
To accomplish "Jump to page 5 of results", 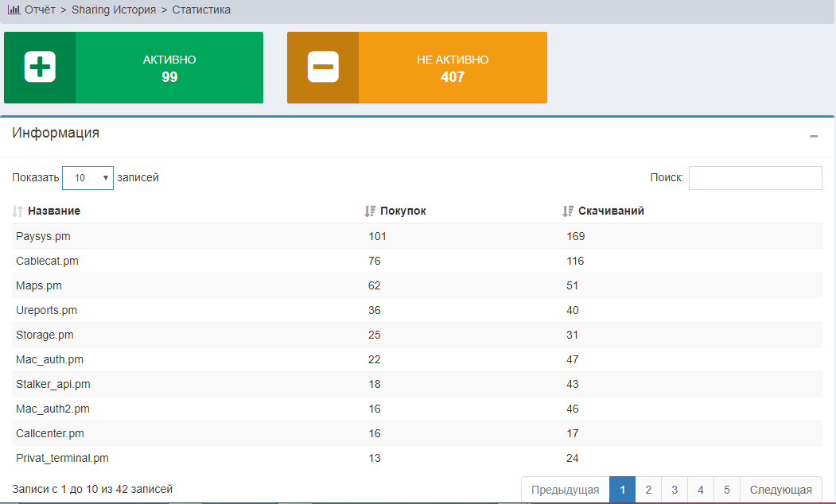I will click(x=727, y=490).
